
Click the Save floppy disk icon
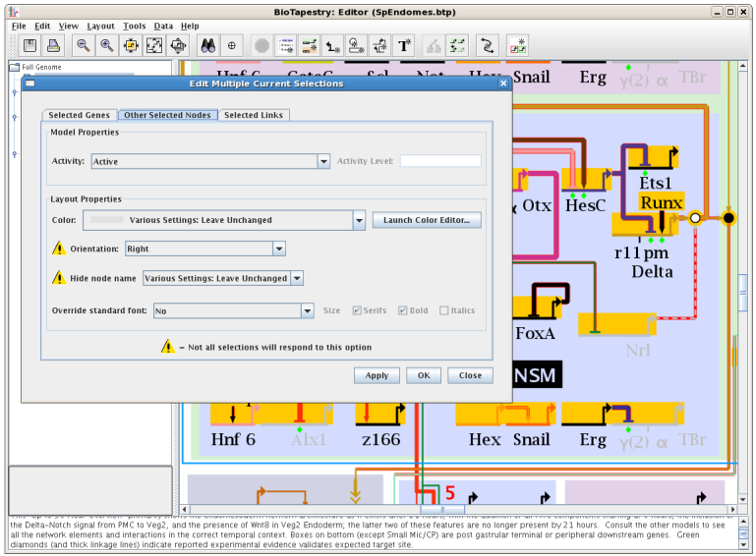coord(30,45)
